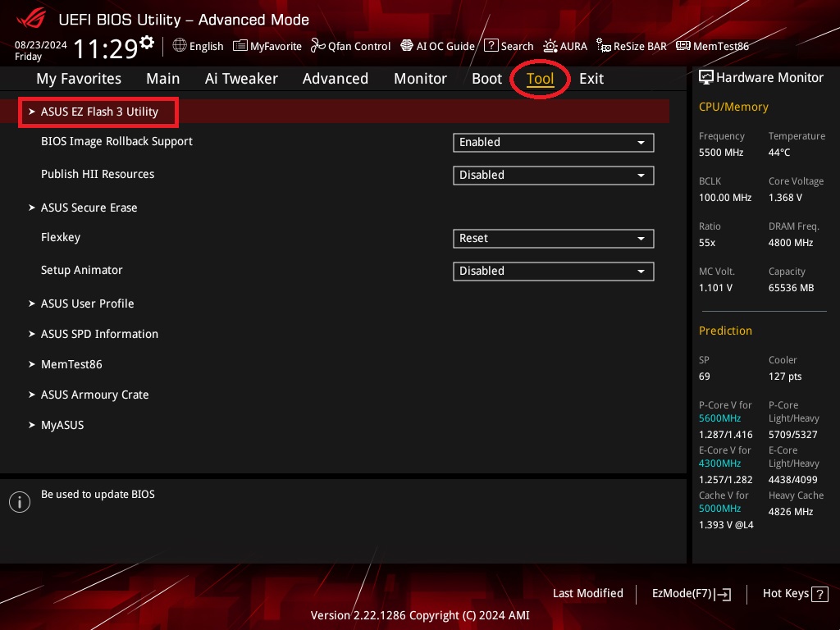Select the Advanced tab

coord(336,79)
